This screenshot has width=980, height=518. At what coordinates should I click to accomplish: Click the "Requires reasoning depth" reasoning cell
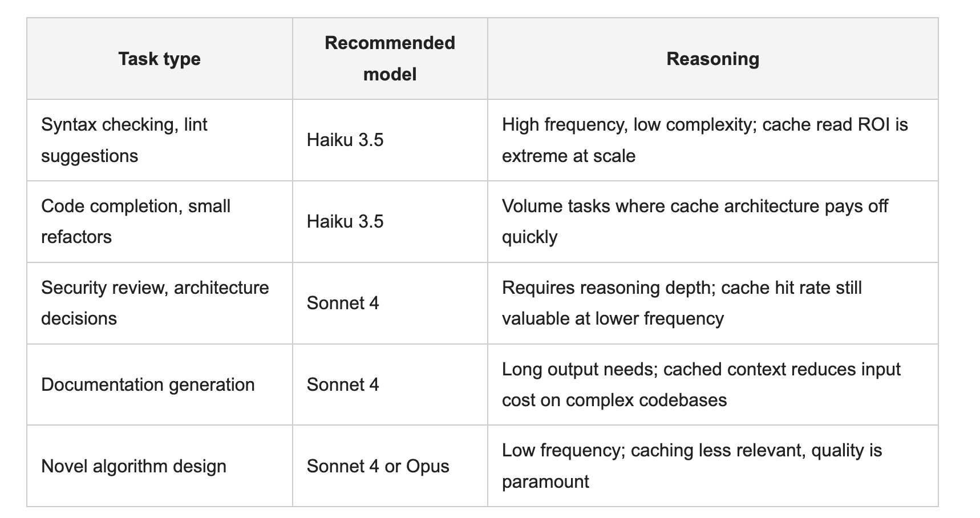(x=712, y=303)
